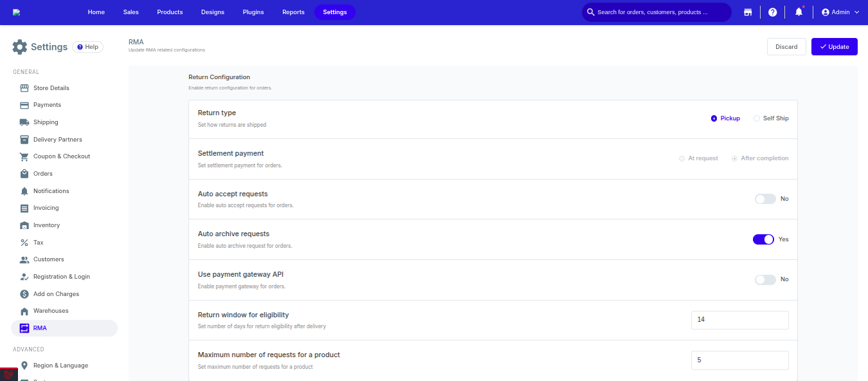Click the Store Details sidebar icon
Image resolution: width=868 pixels, height=381 pixels.
click(24, 88)
